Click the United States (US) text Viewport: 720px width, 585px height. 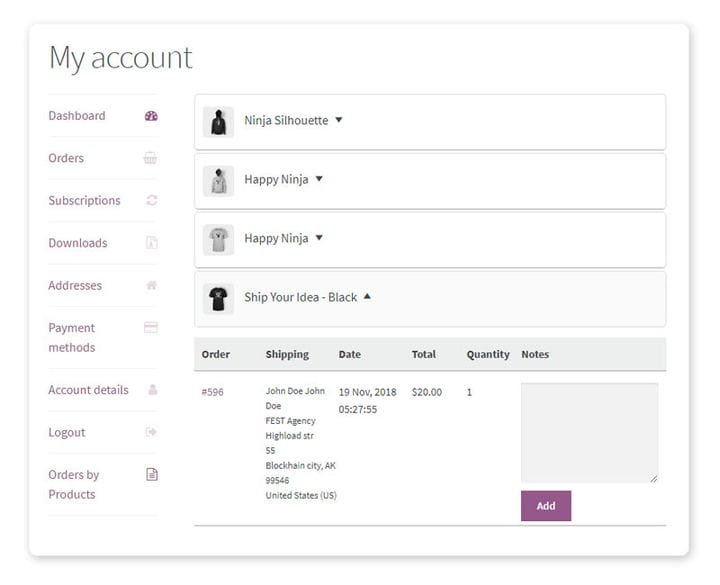click(301, 495)
